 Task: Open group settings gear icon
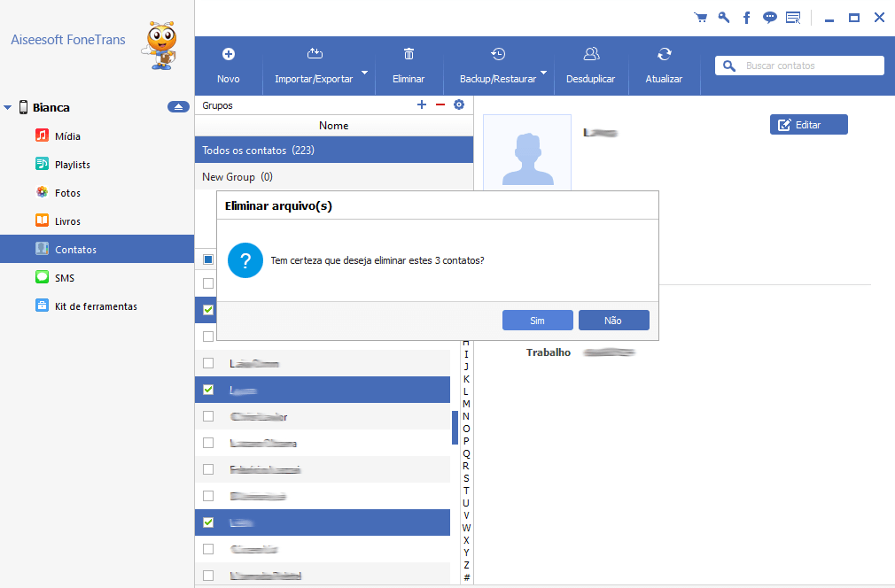[459, 104]
